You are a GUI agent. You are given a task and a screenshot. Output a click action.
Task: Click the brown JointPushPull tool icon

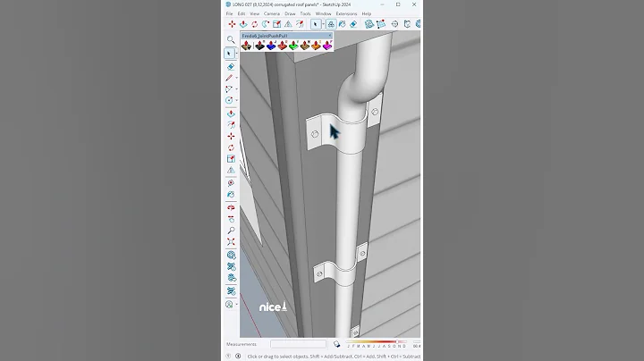pos(304,46)
